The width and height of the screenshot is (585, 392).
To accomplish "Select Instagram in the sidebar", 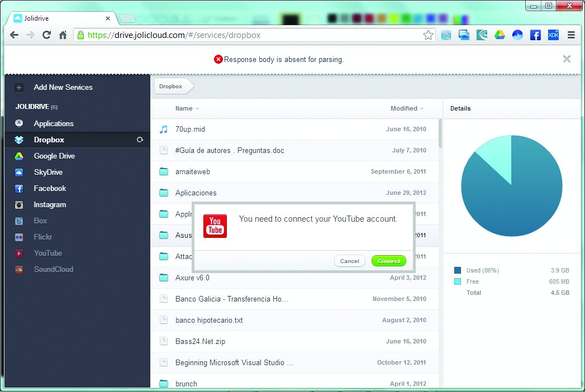I will click(77, 205).
